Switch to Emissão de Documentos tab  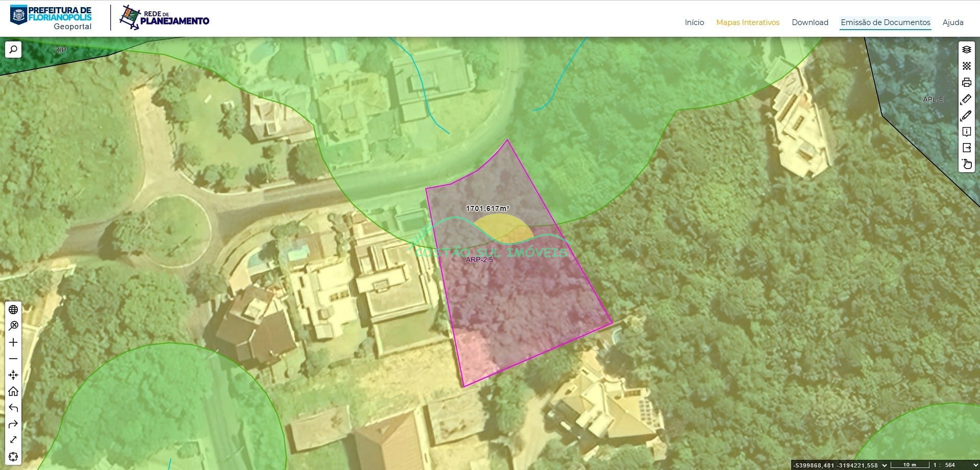(885, 22)
